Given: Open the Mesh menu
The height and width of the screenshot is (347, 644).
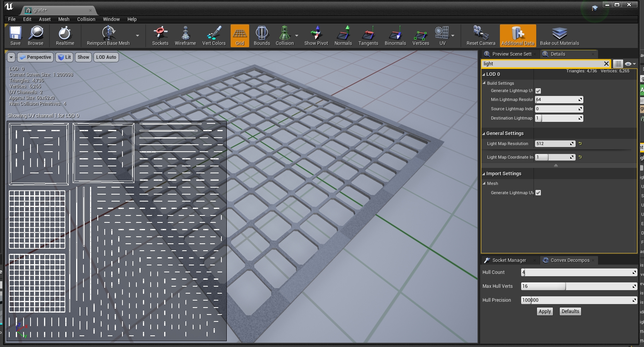Looking at the screenshot, I should click(64, 19).
